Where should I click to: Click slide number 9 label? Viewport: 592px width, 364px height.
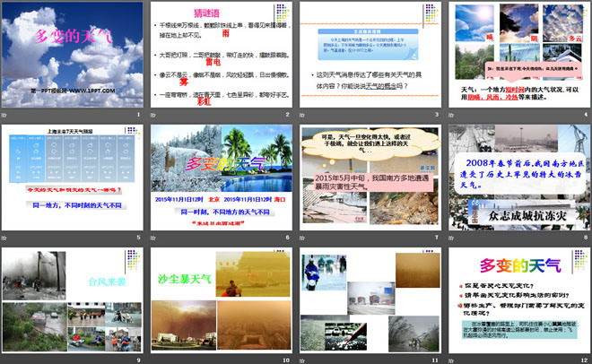click(x=138, y=360)
